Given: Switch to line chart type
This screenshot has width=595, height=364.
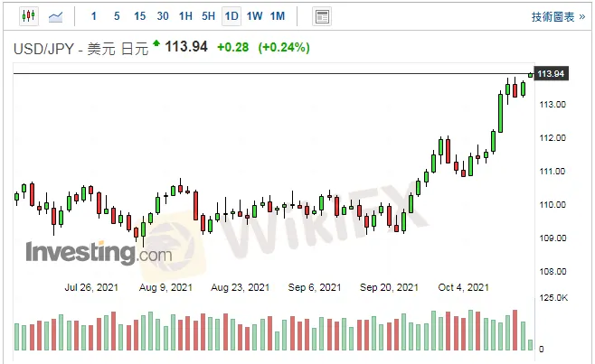Looking at the screenshot, I should (x=56, y=16).
